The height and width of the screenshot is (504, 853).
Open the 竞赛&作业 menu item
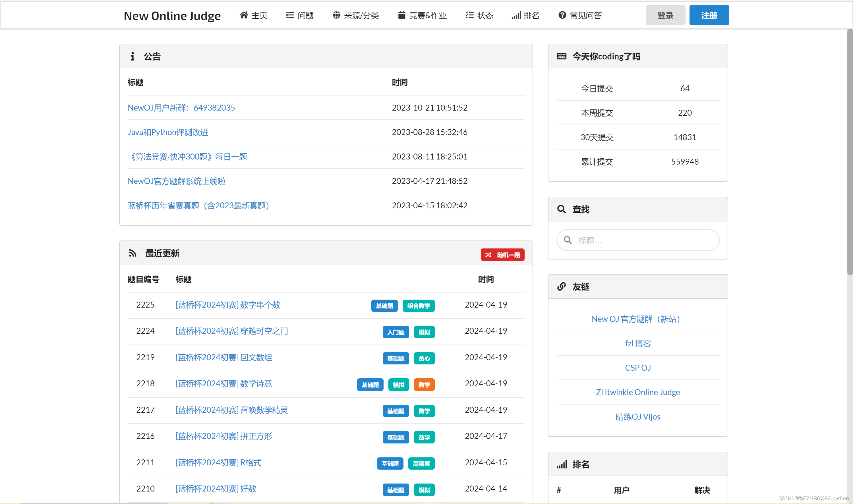[422, 15]
